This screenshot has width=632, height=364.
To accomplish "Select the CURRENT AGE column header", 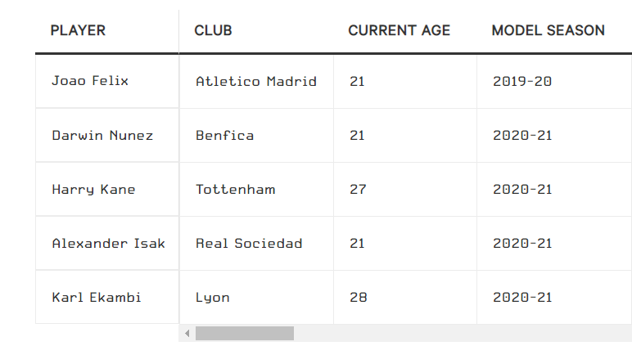I will (400, 31).
